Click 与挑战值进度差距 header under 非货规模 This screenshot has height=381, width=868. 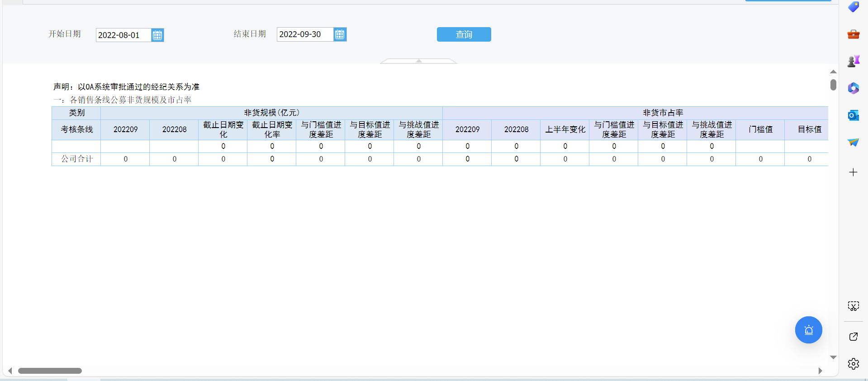click(x=418, y=129)
